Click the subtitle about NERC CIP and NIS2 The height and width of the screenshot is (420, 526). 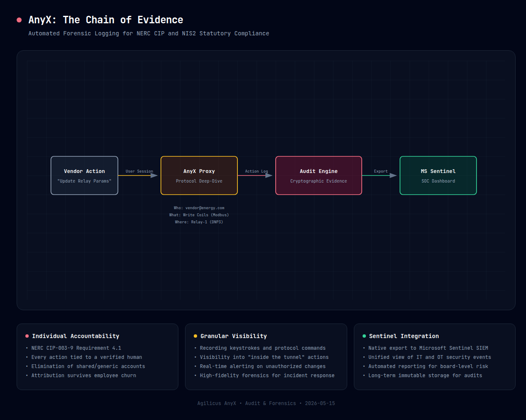tap(149, 33)
